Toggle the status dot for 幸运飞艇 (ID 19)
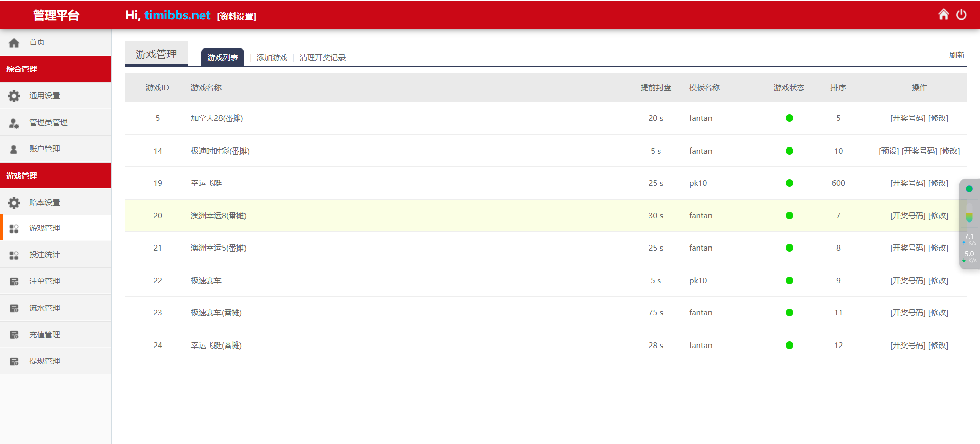The height and width of the screenshot is (444, 980). pos(789,183)
